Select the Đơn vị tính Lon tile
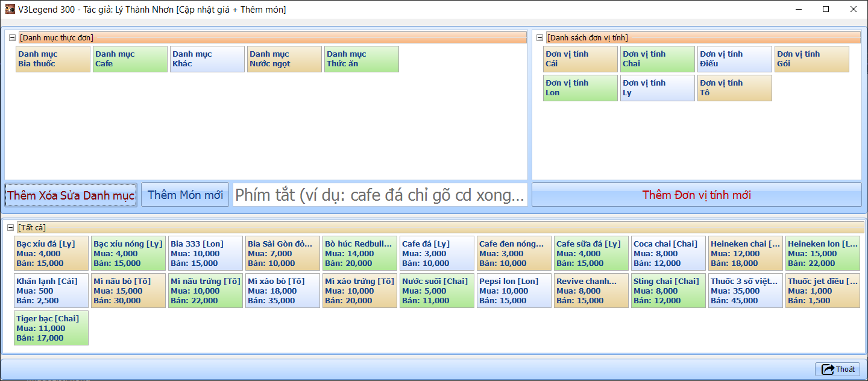This screenshot has height=381, width=868. click(580, 88)
